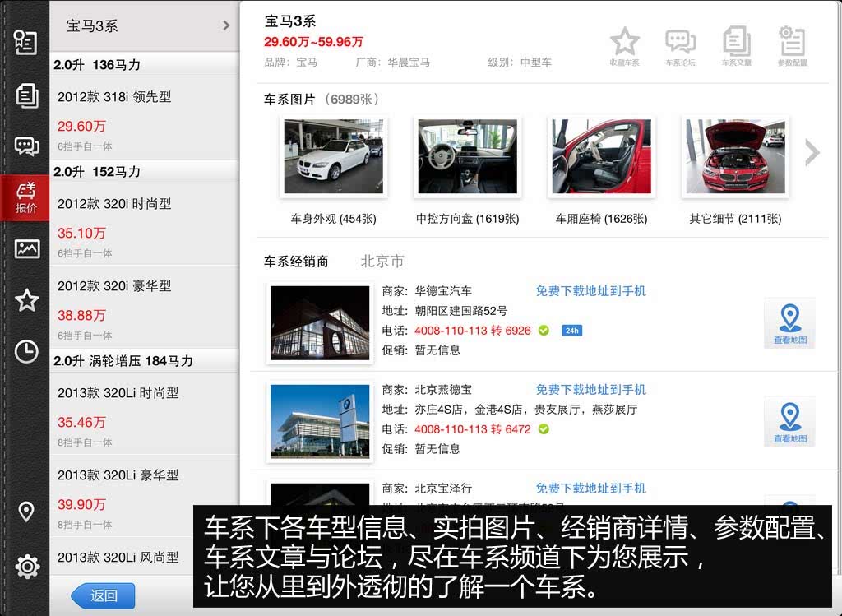Open the forum chat bubble icon in the sidebar
This screenshot has height=616, width=842.
(26, 146)
